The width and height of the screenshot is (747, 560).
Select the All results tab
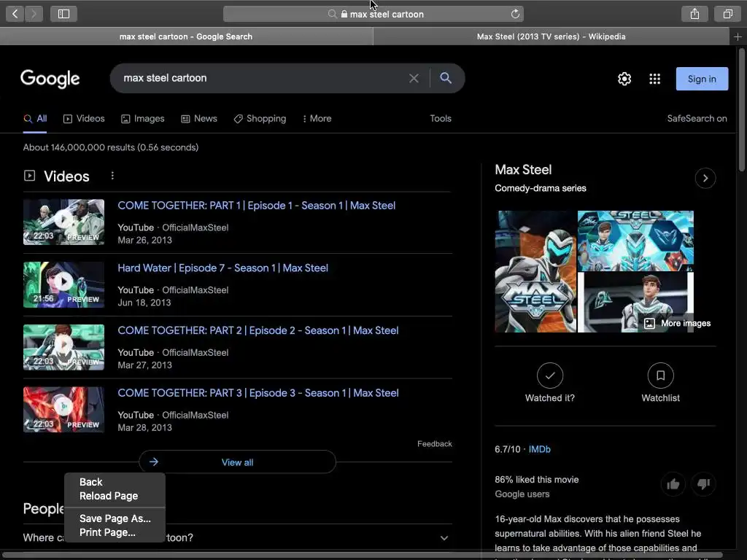[x=35, y=119]
